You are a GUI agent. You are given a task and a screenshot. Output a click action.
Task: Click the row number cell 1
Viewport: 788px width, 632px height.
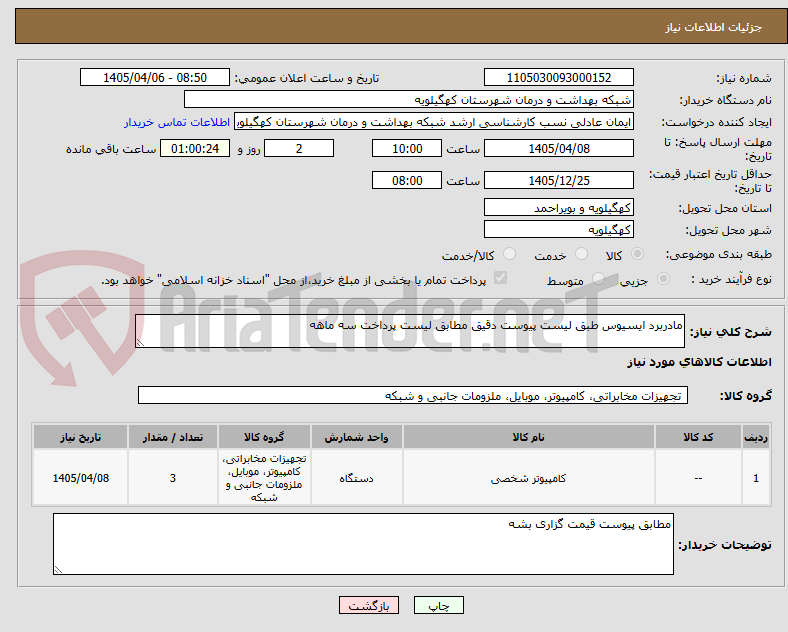point(756,478)
